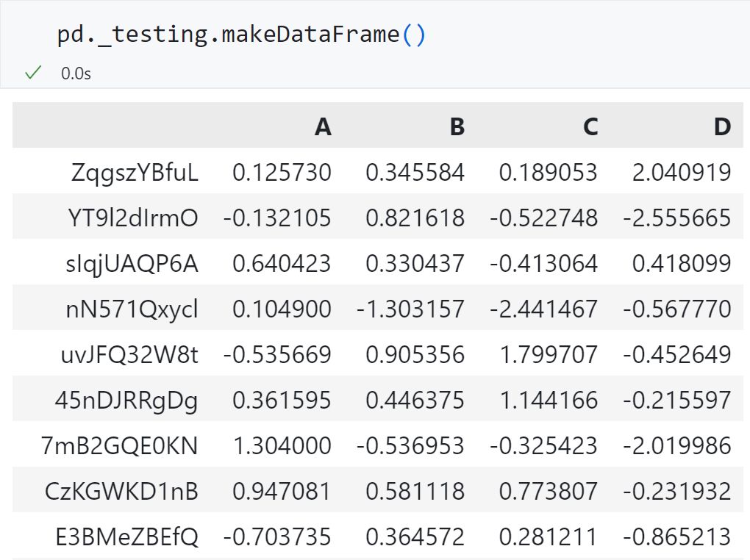750x560 pixels.
Task: Click cell value 0.330437
Action: point(415,264)
